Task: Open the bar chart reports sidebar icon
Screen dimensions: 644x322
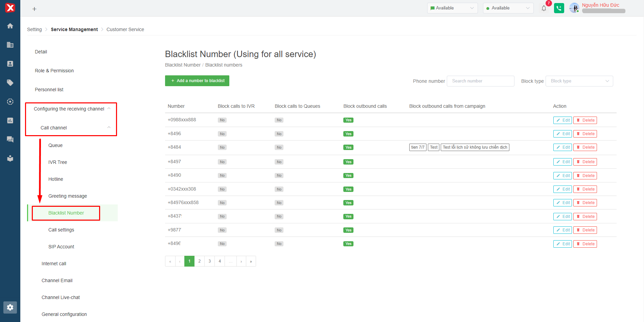Action: click(10, 121)
